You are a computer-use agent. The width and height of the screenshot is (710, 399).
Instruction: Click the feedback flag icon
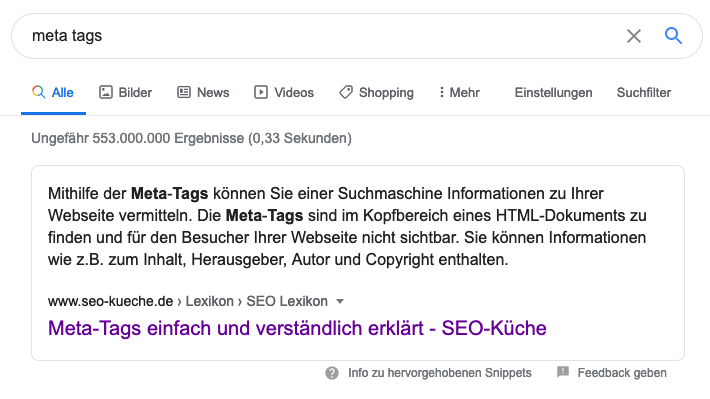563,372
